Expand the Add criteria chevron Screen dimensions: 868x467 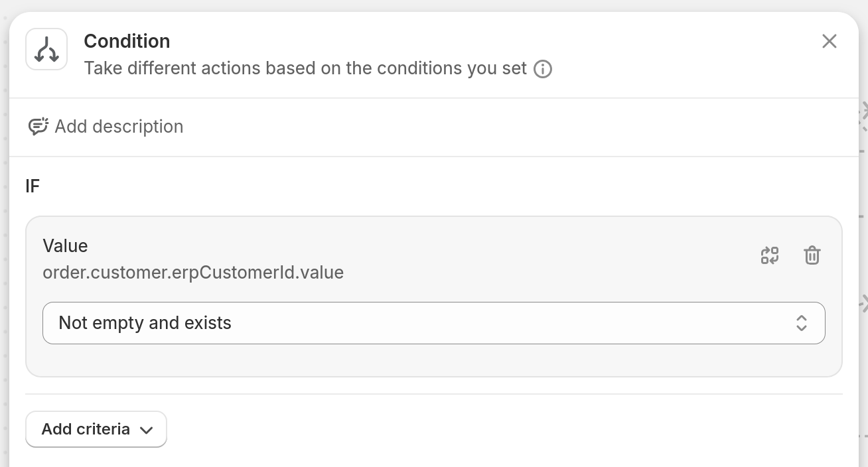(x=146, y=429)
